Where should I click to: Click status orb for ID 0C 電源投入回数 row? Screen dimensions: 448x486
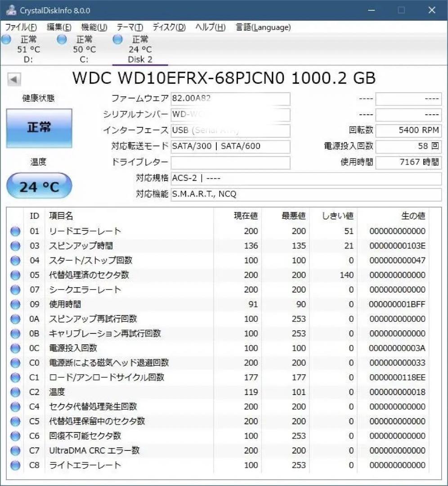pyautogui.click(x=15, y=348)
